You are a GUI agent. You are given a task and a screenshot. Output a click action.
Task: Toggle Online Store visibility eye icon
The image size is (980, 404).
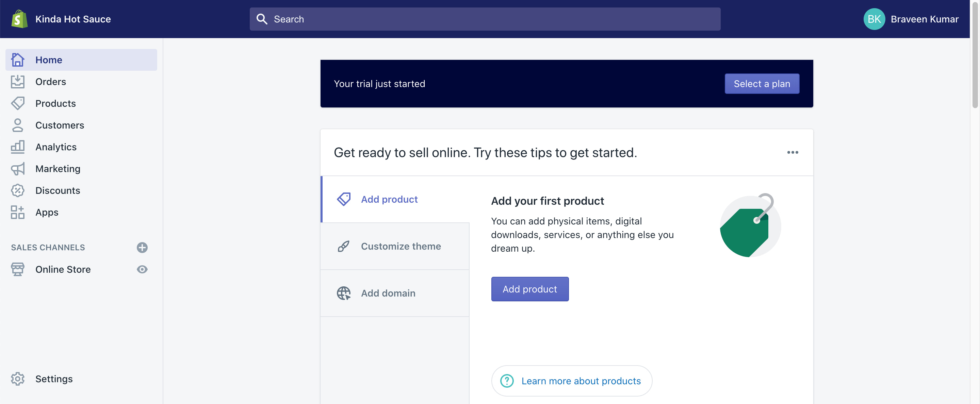tap(142, 269)
